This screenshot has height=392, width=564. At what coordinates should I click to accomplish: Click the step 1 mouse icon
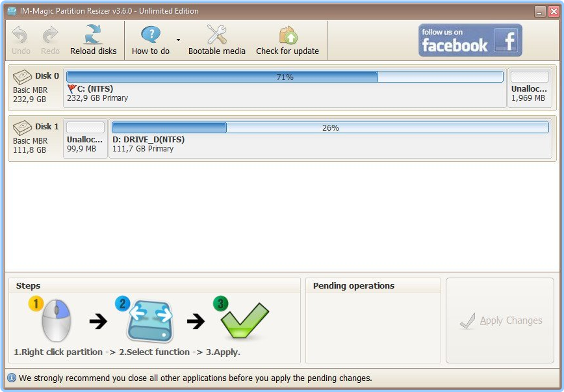coord(55,320)
